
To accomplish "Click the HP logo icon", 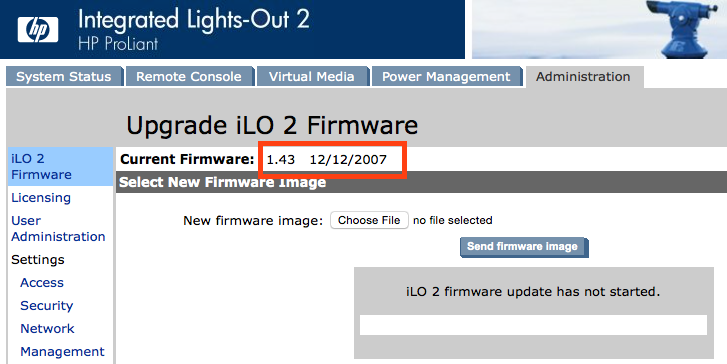I will coord(38,30).
